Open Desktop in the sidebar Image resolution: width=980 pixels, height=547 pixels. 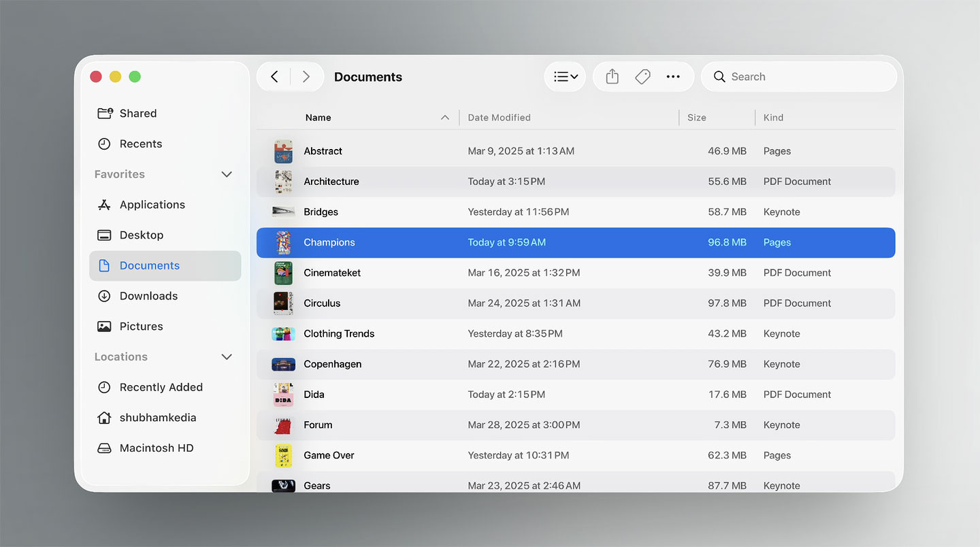click(165, 235)
